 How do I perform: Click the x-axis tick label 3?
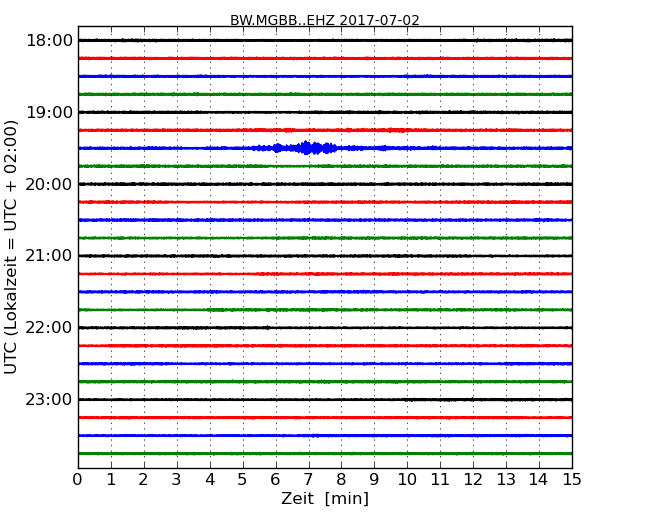(177, 480)
